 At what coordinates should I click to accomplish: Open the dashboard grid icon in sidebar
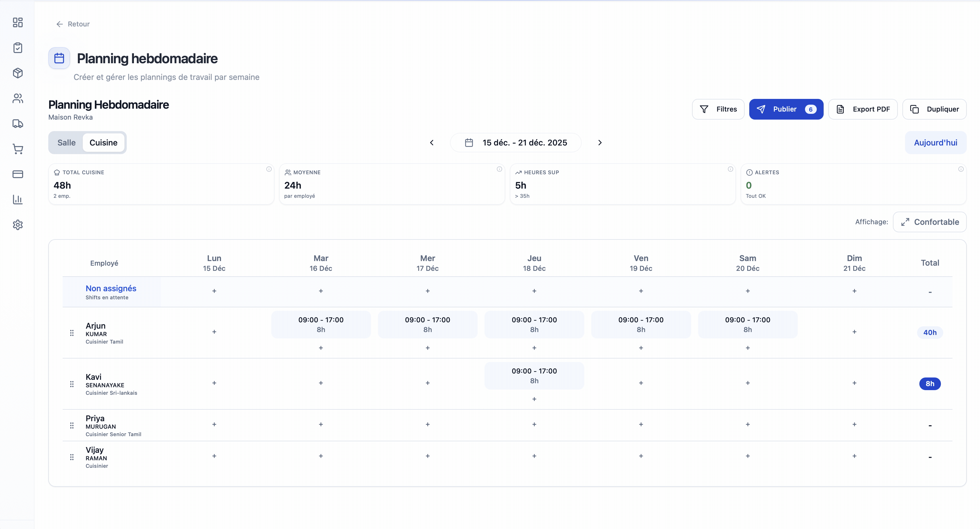tap(18, 22)
